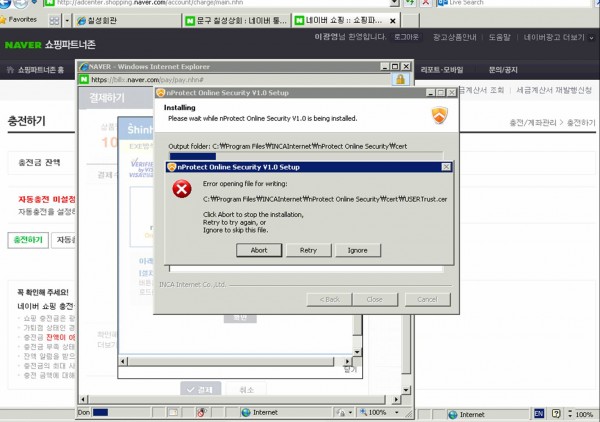Viewport: 600px width, 422px height.
Task: Click the red error X icon
Action: click(x=182, y=190)
